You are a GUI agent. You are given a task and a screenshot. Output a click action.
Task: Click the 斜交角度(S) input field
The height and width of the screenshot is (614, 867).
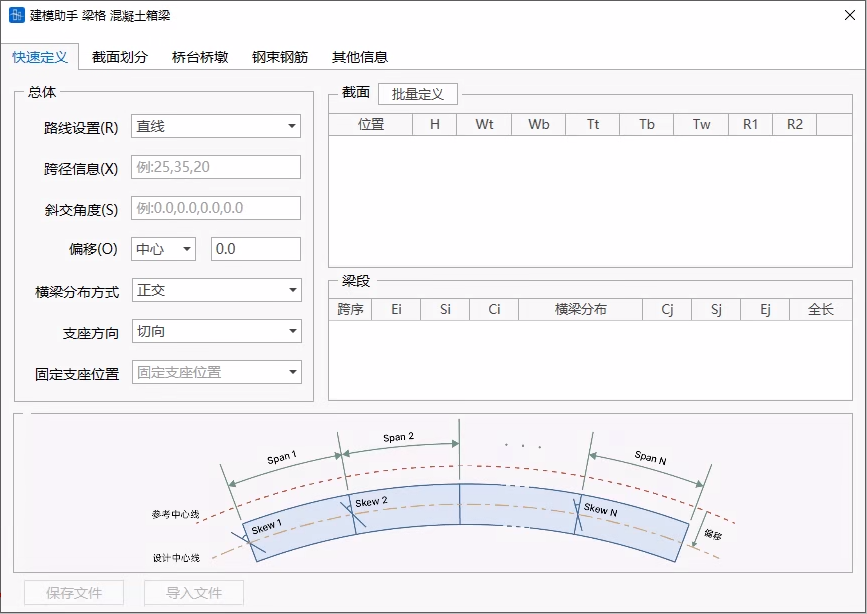[x=216, y=208]
